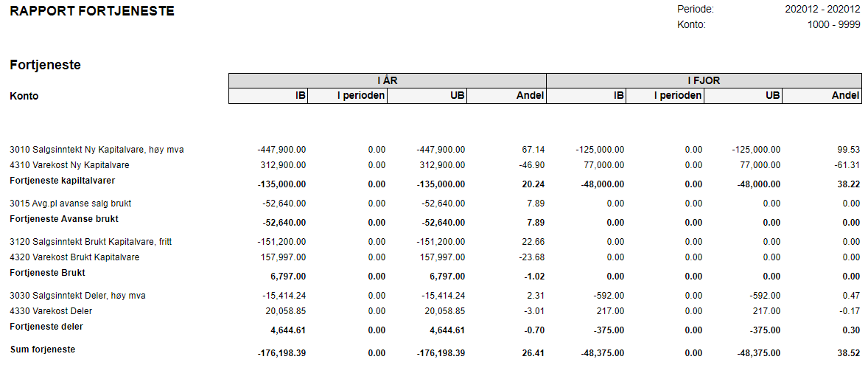
Task: Click the I perioden header under I FJOR
Action: click(x=665, y=96)
